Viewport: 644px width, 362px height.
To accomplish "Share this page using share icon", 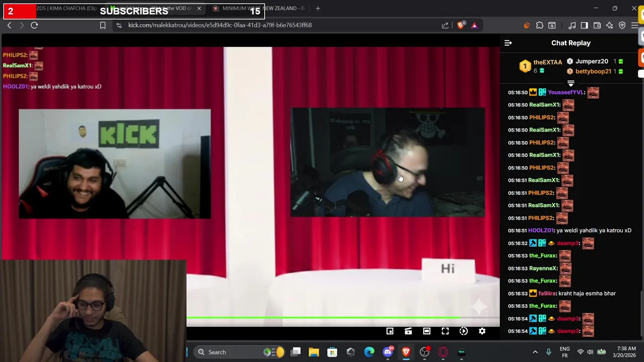I will 445,25.
